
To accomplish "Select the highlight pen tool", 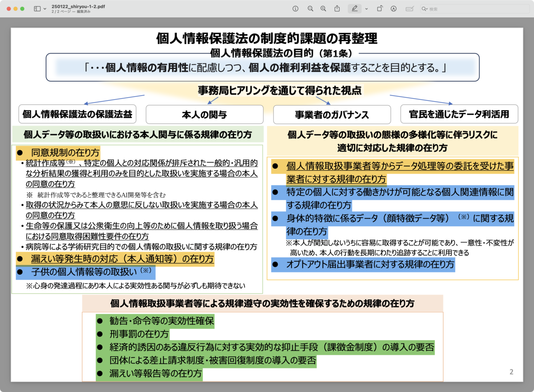I will [355, 9].
